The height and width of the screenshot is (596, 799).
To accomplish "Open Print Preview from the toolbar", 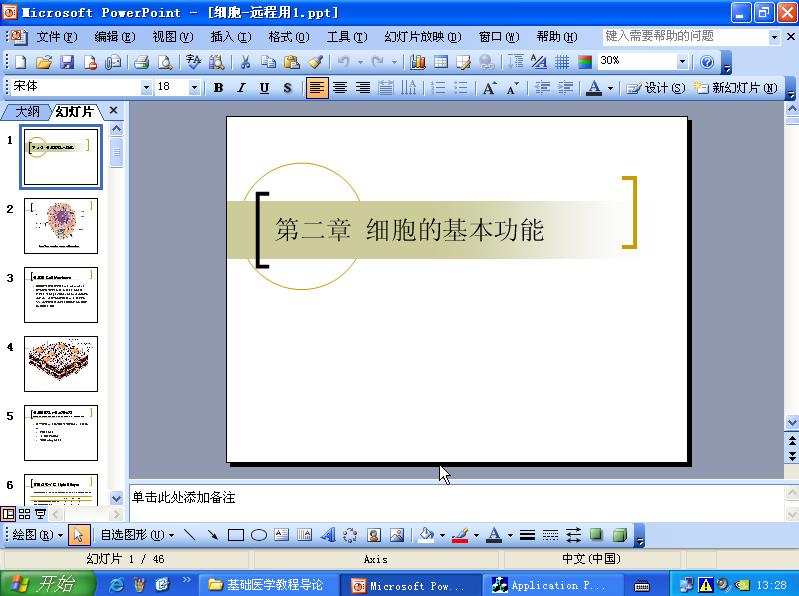I will tap(164, 62).
